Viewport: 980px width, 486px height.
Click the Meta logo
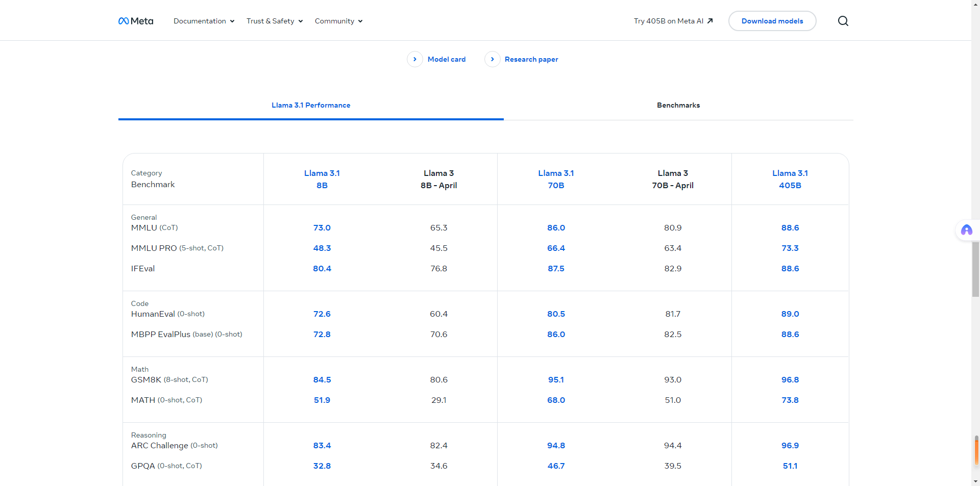(136, 21)
